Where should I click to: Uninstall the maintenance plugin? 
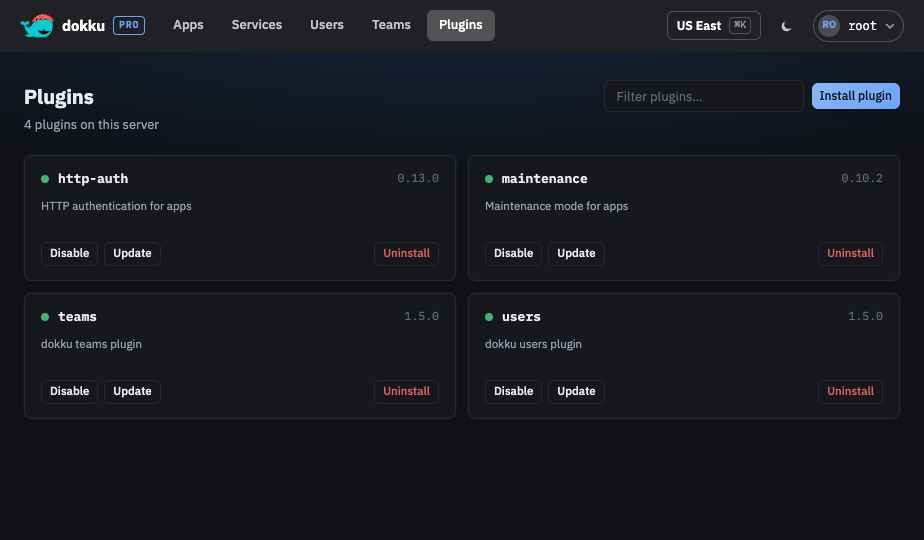point(850,253)
